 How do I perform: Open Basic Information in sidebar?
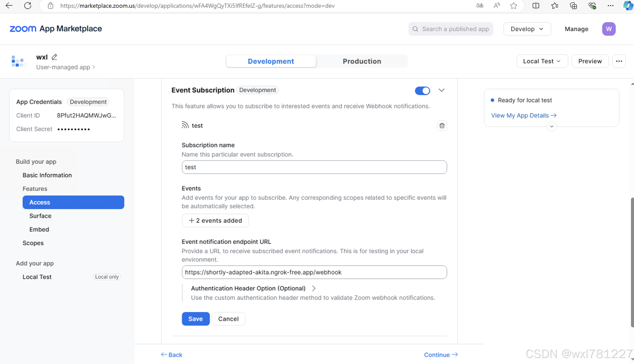point(47,175)
